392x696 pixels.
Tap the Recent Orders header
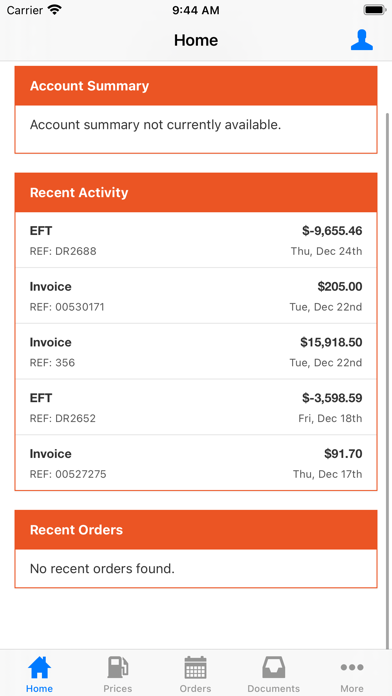tap(196, 530)
